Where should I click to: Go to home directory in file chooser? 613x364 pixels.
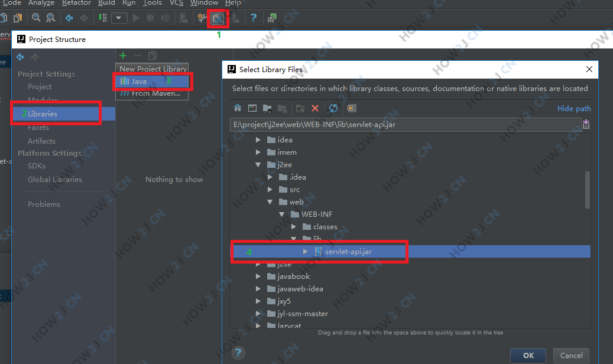pos(238,108)
